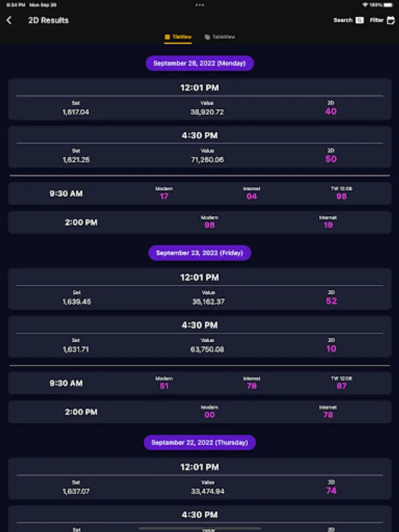Tap the Search text button
Image resolution: width=399 pixels, height=532 pixels.
point(343,20)
